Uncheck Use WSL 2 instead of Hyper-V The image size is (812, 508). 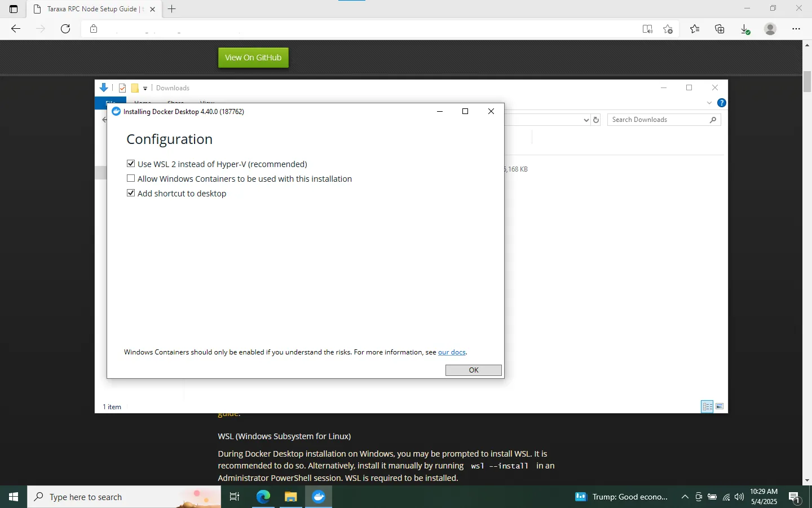[x=131, y=163]
